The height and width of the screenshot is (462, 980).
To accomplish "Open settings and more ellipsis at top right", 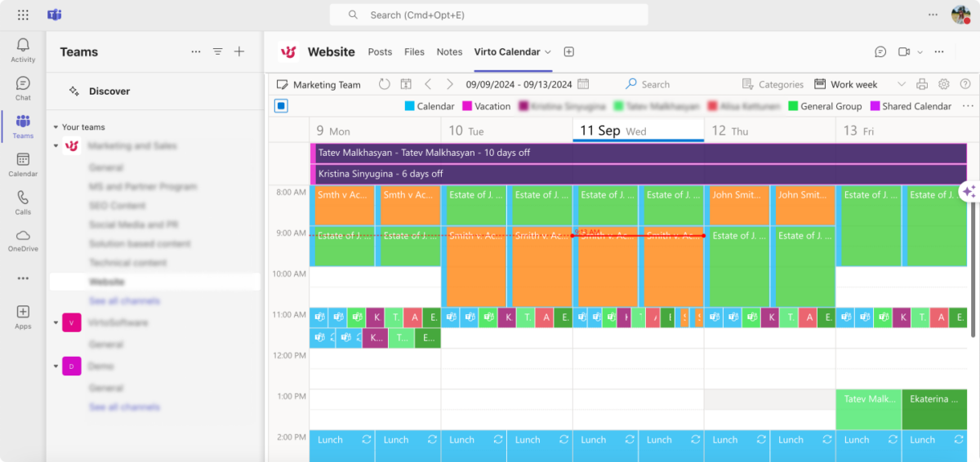I will click(933, 15).
